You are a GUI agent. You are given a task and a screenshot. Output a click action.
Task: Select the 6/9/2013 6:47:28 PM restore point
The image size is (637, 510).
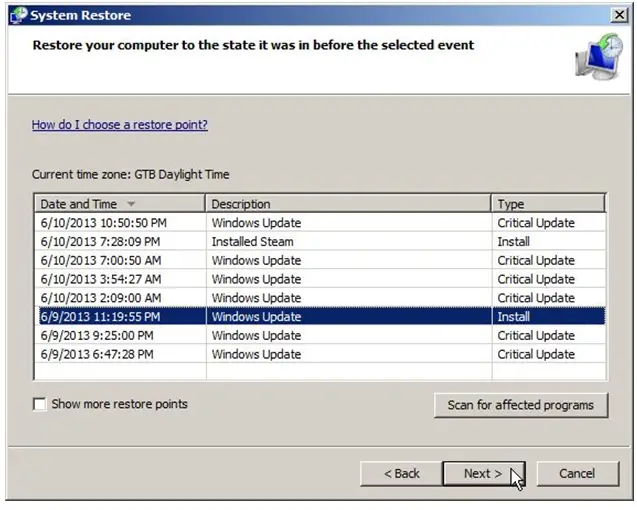point(320,354)
